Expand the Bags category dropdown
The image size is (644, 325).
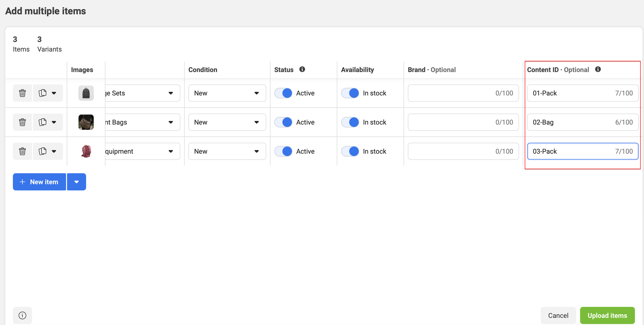point(142,122)
